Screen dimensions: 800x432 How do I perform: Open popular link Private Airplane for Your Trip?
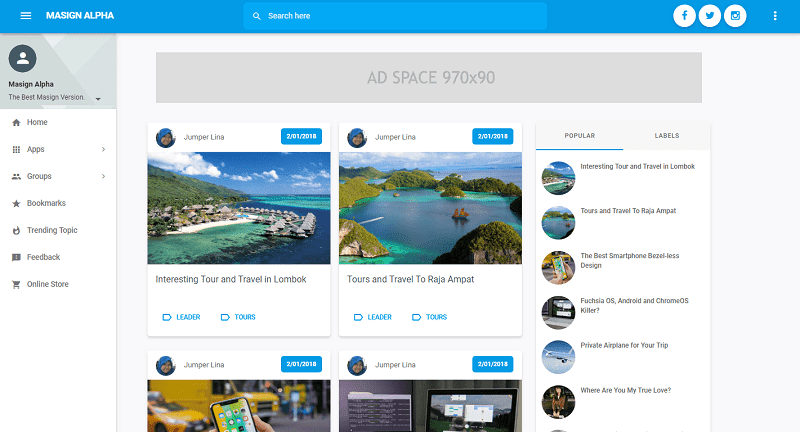point(624,345)
